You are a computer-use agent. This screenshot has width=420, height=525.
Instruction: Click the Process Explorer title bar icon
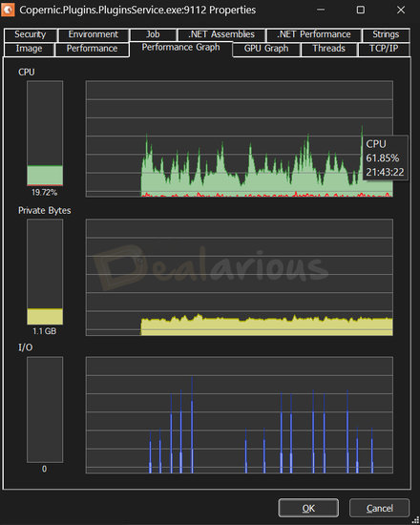[8, 10]
